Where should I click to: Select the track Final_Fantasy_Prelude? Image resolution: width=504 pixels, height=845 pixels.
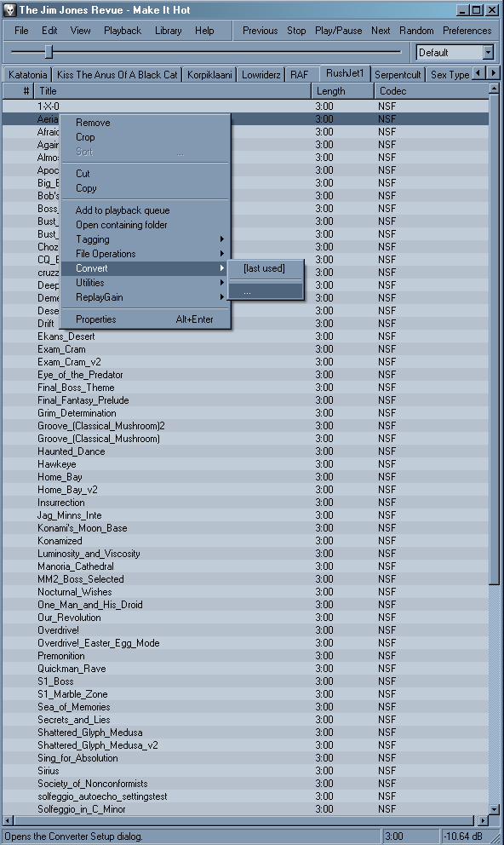pos(245,400)
